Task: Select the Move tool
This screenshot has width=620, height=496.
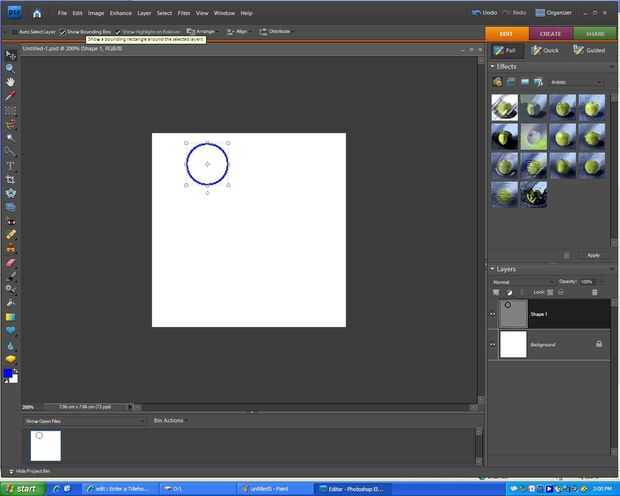Action: pos(11,55)
